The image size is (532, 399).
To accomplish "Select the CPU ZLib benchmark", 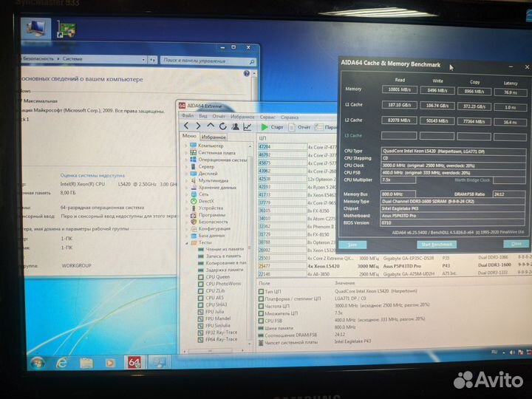I will click(215, 291).
